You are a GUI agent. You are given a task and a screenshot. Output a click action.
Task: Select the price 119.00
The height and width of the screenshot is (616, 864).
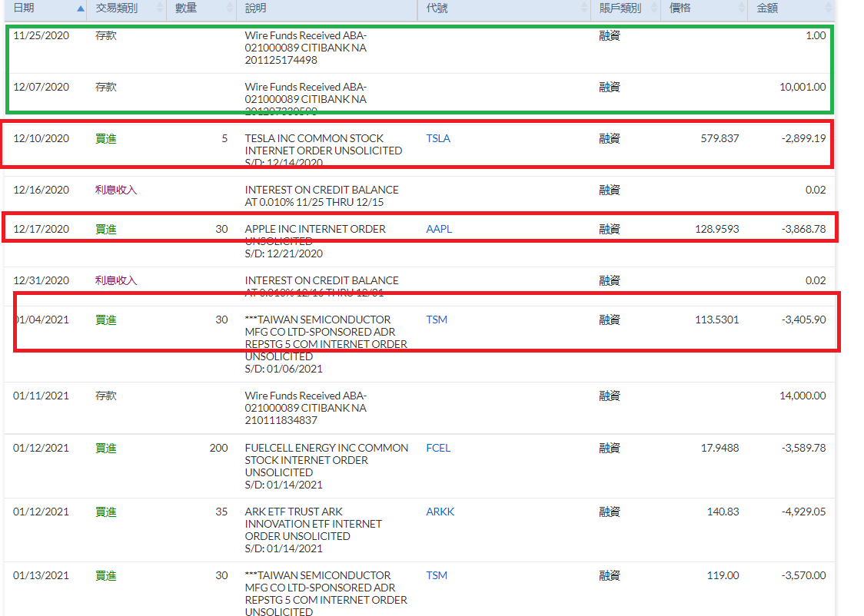[723, 576]
